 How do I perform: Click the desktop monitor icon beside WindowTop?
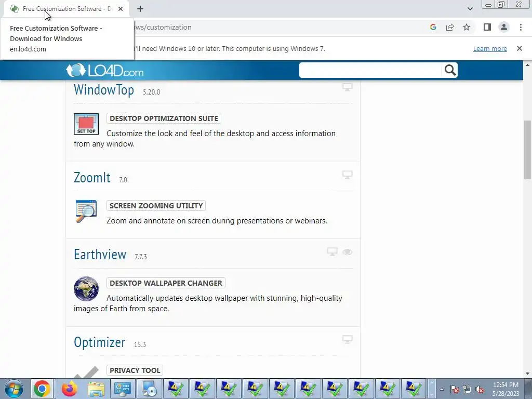(347, 87)
